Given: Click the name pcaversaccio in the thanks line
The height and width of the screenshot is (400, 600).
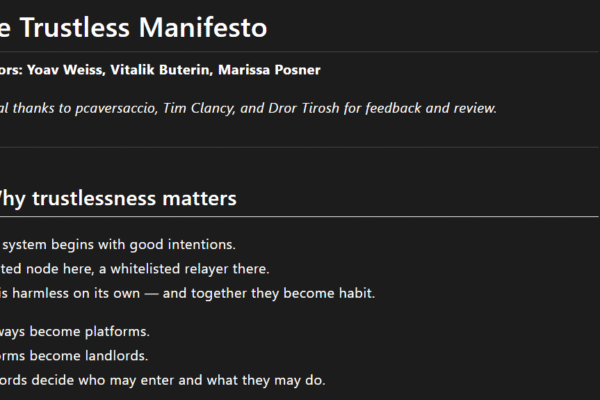Looking at the screenshot, I should 120,108.
